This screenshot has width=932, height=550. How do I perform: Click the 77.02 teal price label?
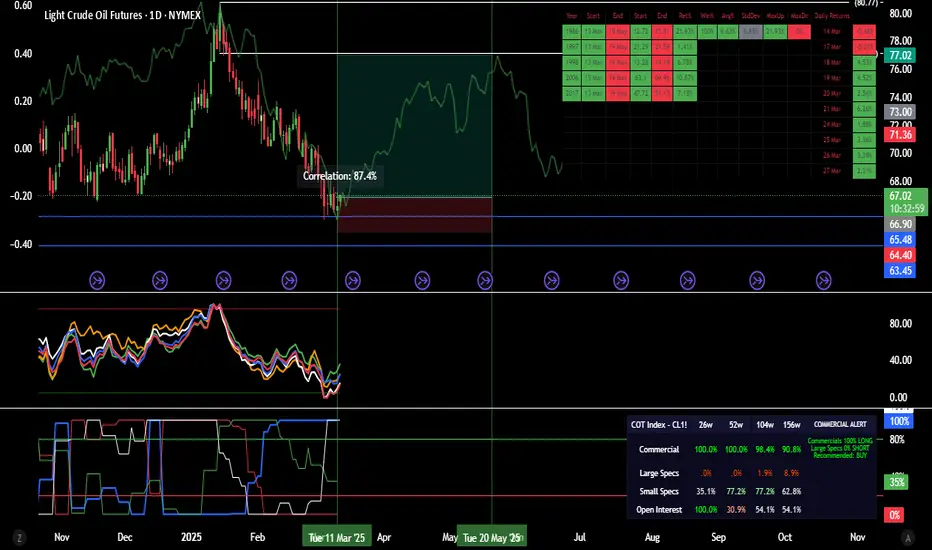pos(900,55)
